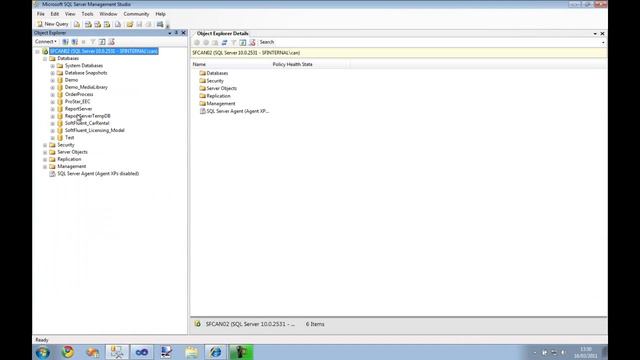Click the Disconnect icon in Object Explorer
The height and width of the screenshot is (360, 640).
click(x=75, y=42)
